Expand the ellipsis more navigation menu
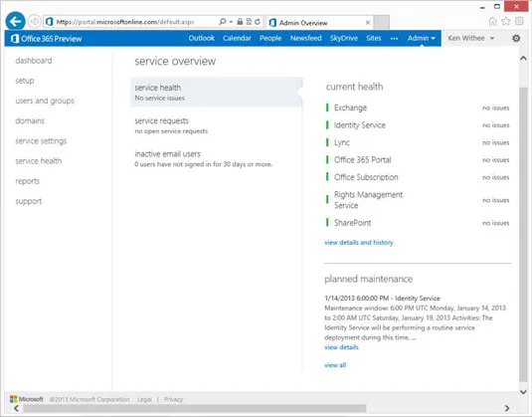This screenshot has height=417, width=532. coord(394,39)
